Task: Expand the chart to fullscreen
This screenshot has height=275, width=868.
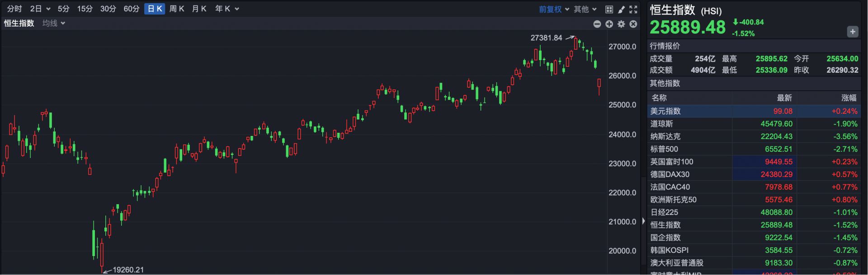Action: click(x=633, y=9)
